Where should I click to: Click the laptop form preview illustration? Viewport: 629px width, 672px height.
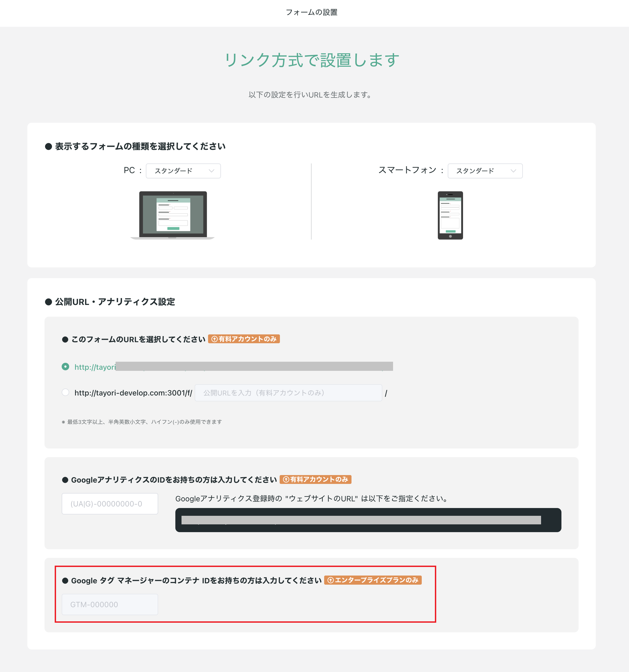pos(172,215)
